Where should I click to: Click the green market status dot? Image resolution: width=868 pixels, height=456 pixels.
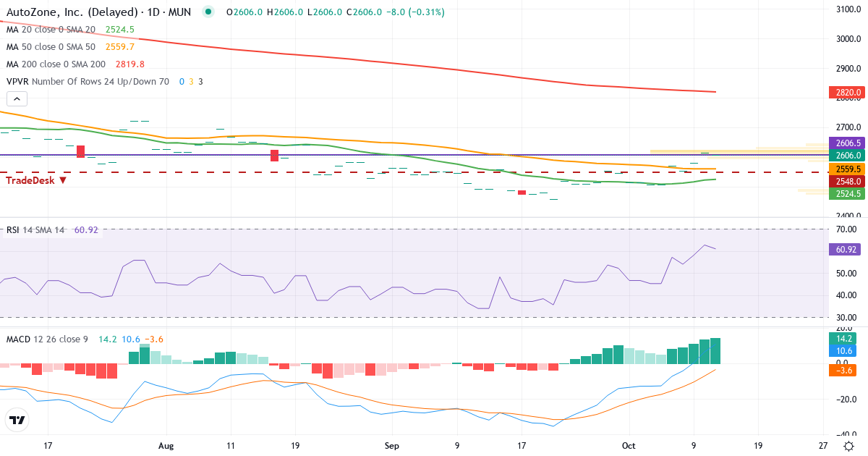208,12
